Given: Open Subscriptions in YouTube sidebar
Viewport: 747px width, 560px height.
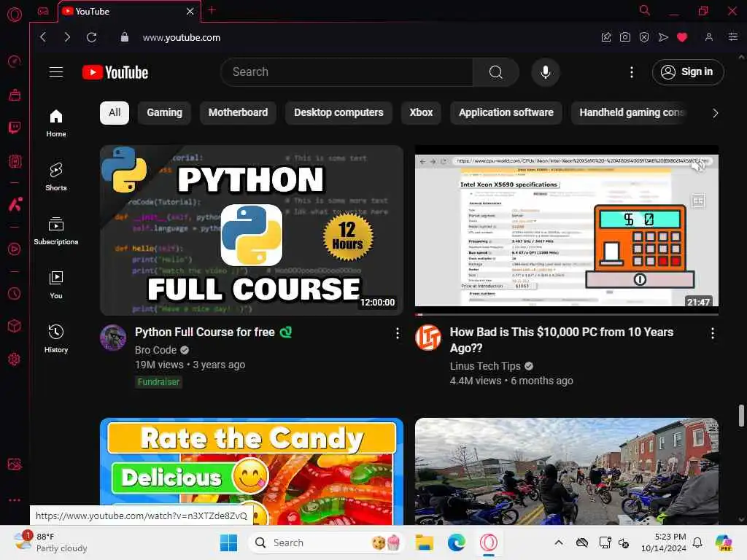Looking at the screenshot, I should tap(56, 231).
